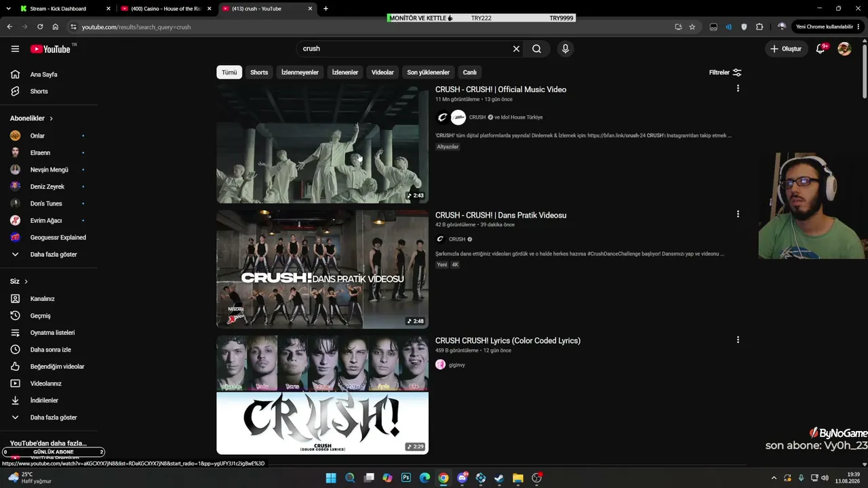Image resolution: width=868 pixels, height=488 pixels.
Task: Open the Nevşin Mengü subscription channel
Action: pyautogui.click(x=49, y=169)
